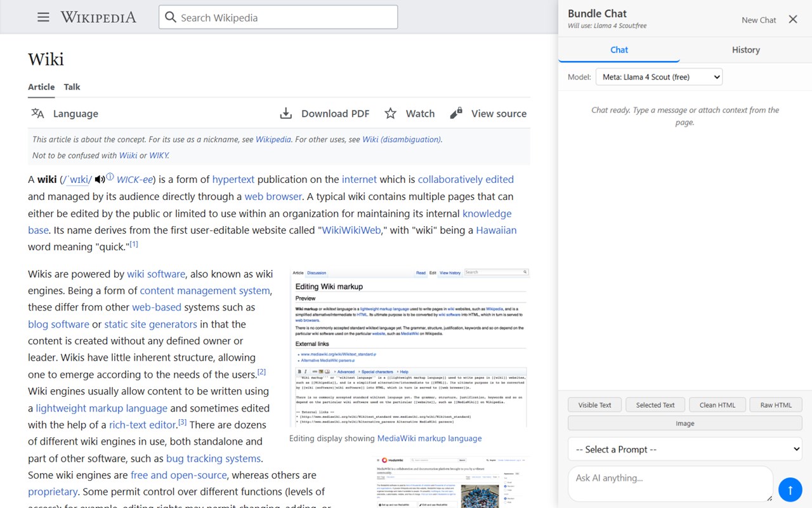
Task: Open the web browser link
Action: pyautogui.click(x=273, y=196)
